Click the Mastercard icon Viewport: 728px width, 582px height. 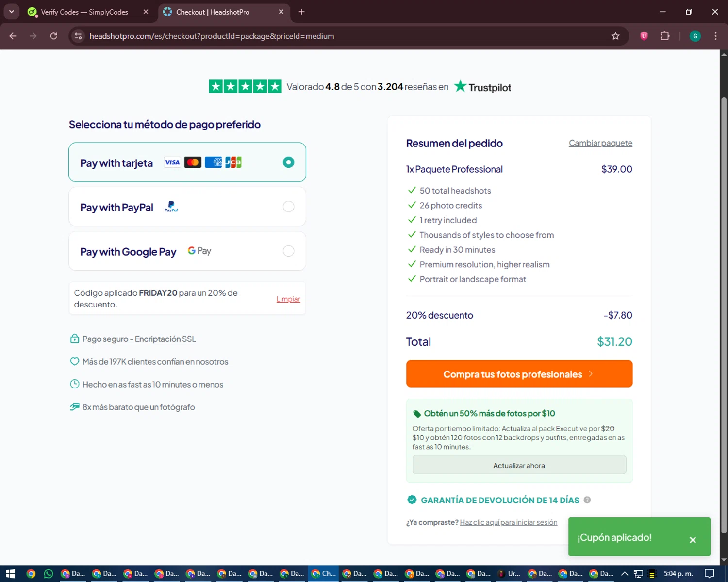pyautogui.click(x=193, y=162)
